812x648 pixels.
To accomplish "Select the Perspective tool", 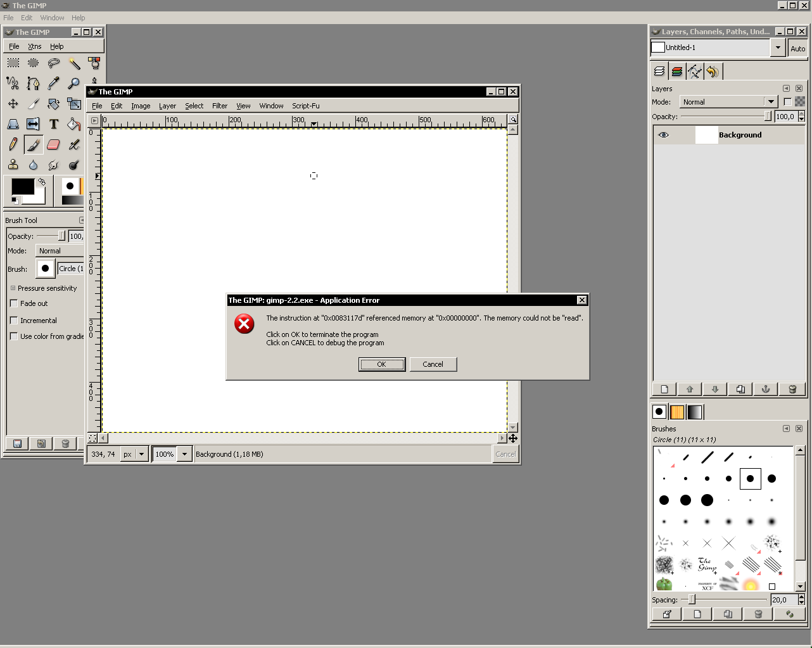I will tap(13, 124).
